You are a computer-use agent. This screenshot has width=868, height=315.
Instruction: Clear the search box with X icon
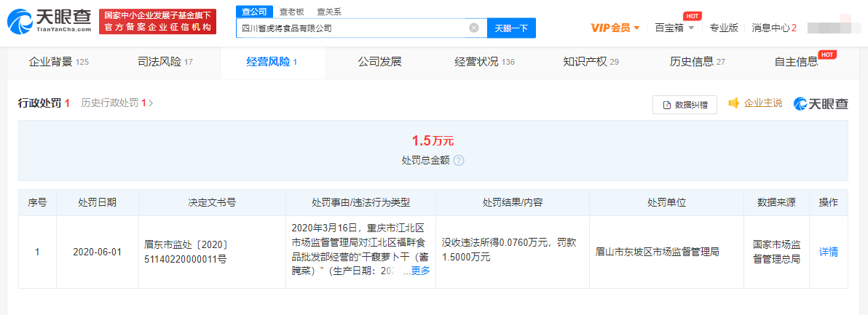pos(473,28)
